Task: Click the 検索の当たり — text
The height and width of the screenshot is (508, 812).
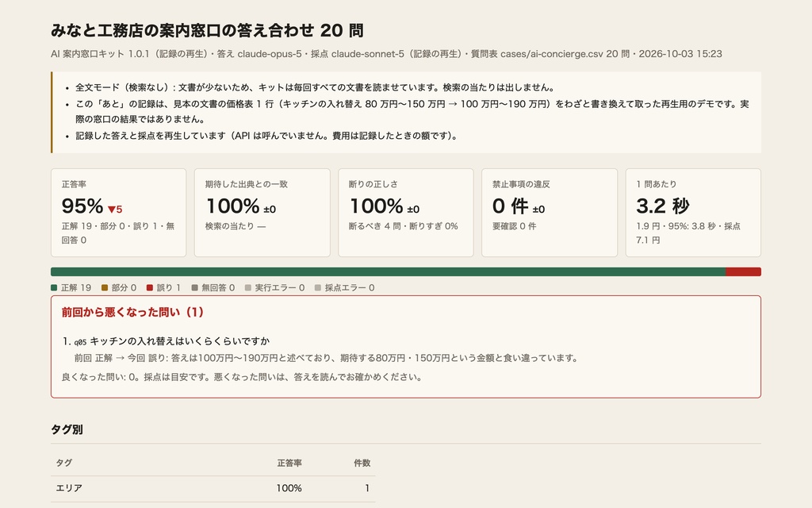Action: point(236,226)
